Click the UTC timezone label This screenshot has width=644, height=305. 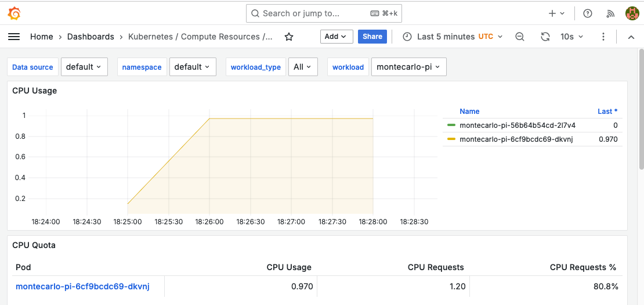(486, 37)
